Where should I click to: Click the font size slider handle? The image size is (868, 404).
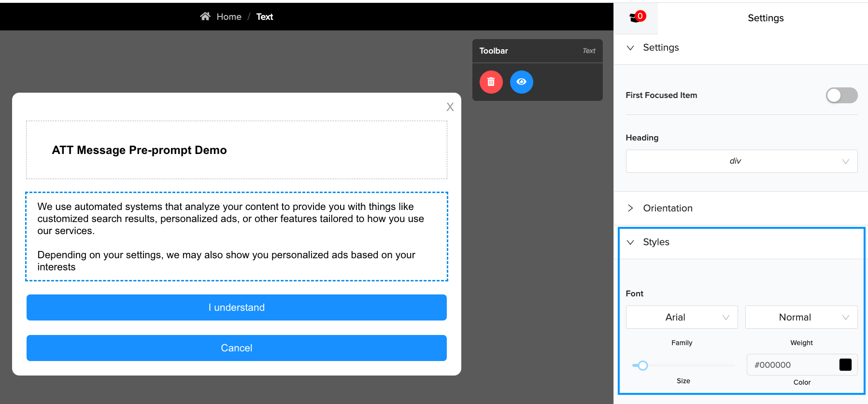pyautogui.click(x=642, y=365)
